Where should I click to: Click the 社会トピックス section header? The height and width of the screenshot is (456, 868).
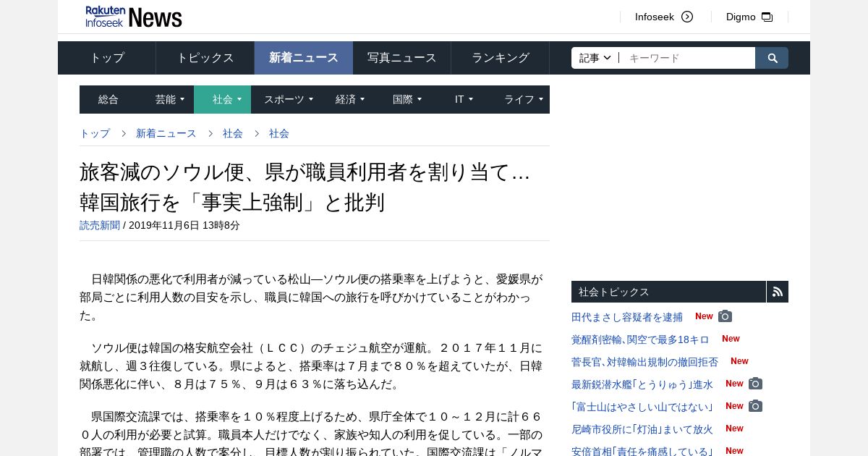[668, 292]
